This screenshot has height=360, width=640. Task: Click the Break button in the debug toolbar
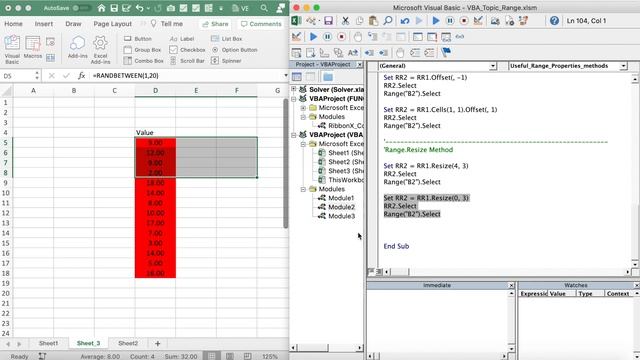[x=327, y=37]
